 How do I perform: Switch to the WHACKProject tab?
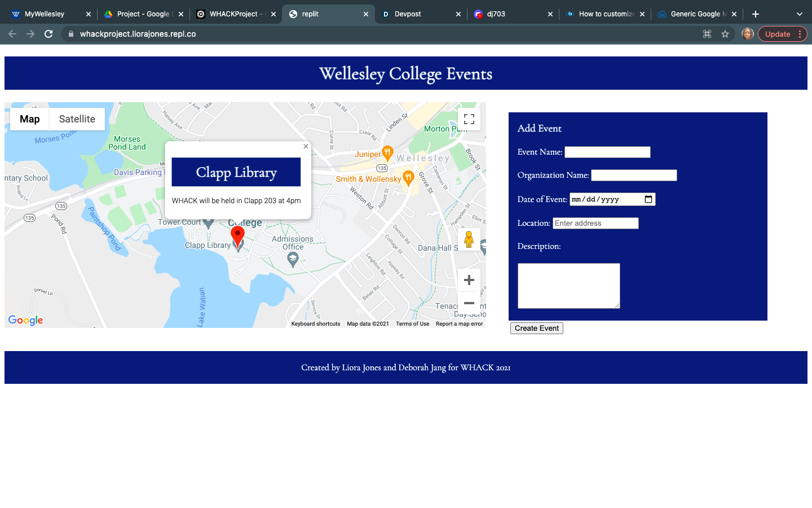[235, 14]
